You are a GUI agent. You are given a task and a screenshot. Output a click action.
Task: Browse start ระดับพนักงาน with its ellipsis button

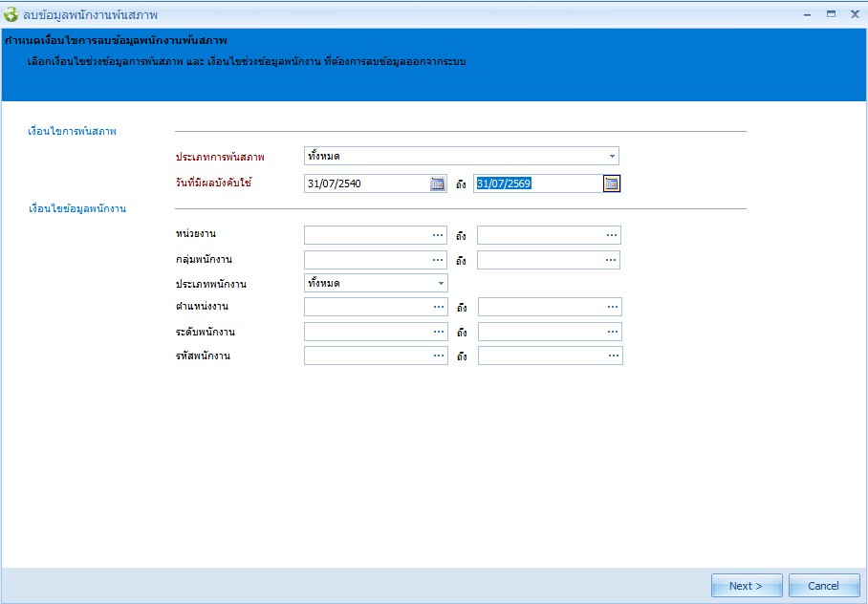coord(439,332)
